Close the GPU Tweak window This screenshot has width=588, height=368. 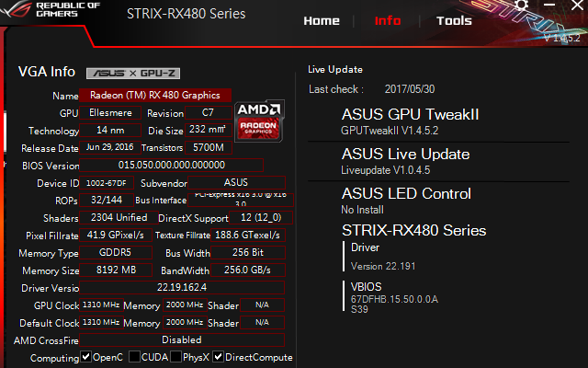[578, 5]
